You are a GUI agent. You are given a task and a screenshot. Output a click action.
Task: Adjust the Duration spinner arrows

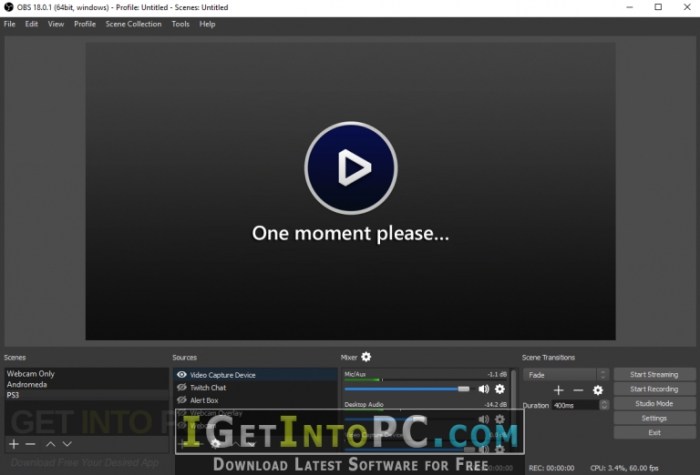coord(604,405)
